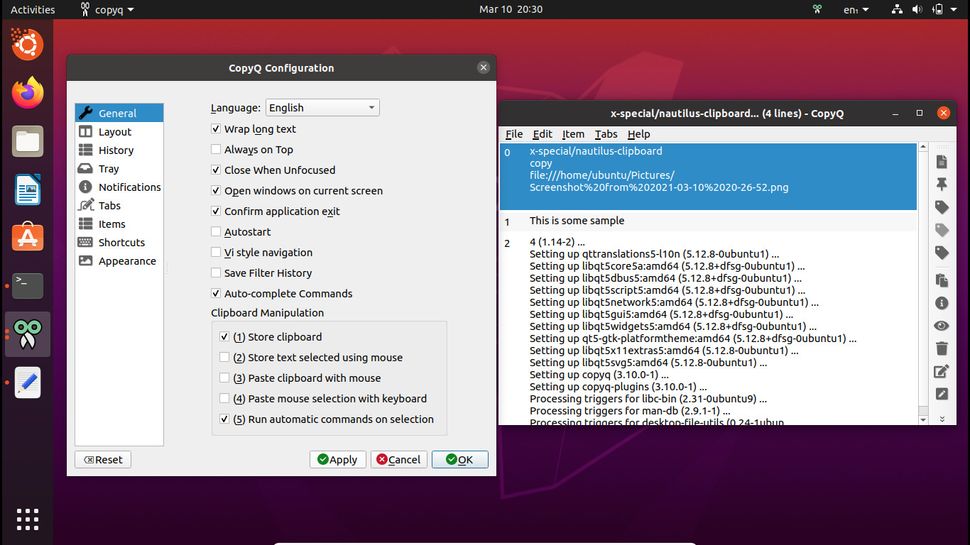Click the Cancel button
The image size is (970, 545).
(399, 460)
